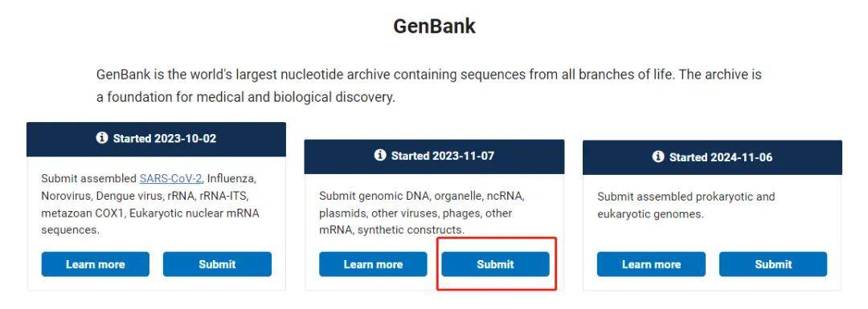Click info icon beside Started 2024-11-06
The image size is (868, 309).
tap(657, 157)
